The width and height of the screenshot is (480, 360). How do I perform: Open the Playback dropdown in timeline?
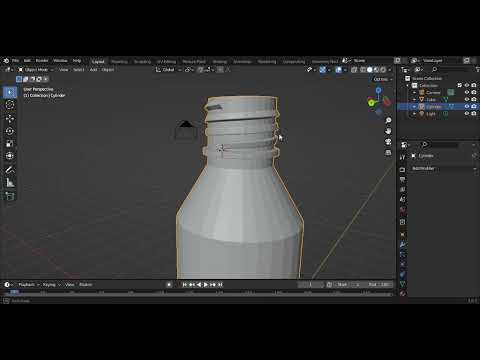tap(28, 285)
